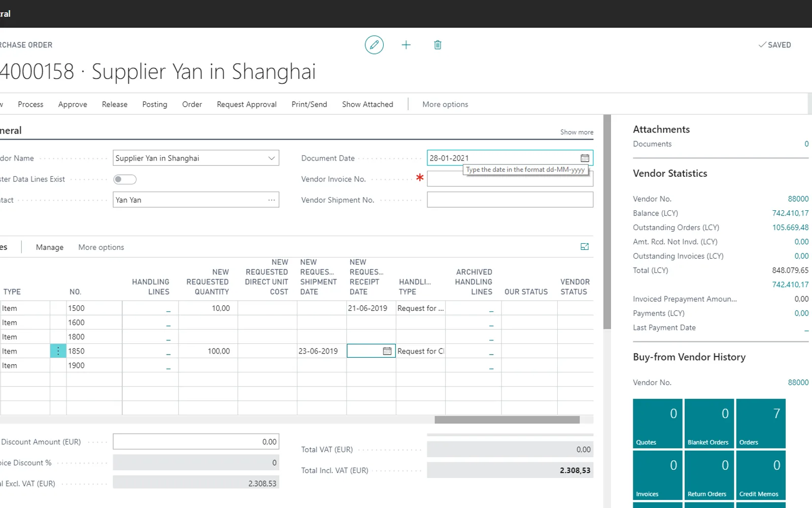812x508 pixels.
Task: Click the Vendor Invoice No. input field
Action: coord(510,179)
